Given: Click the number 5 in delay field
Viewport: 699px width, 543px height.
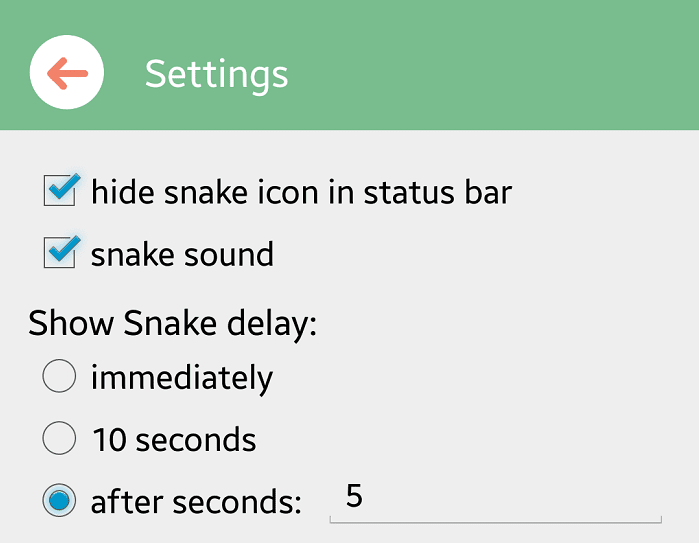Looking at the screenshot, I should pos(354,496).
